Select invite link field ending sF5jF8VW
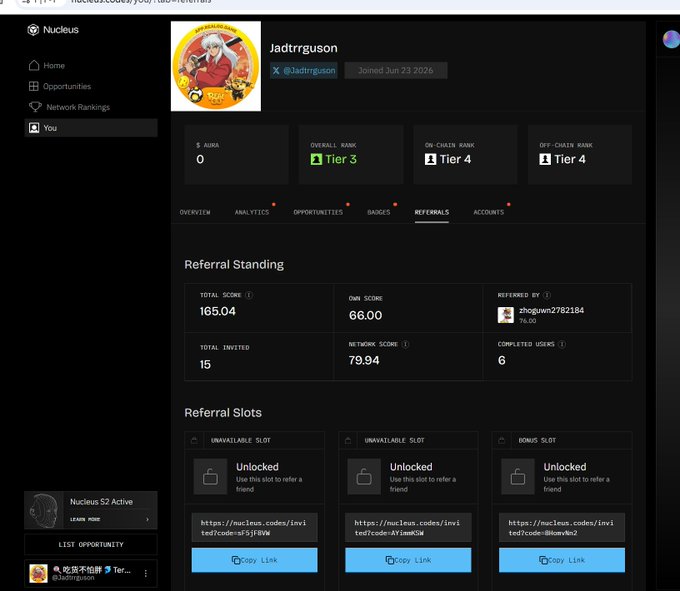 (x=255, y=528)
